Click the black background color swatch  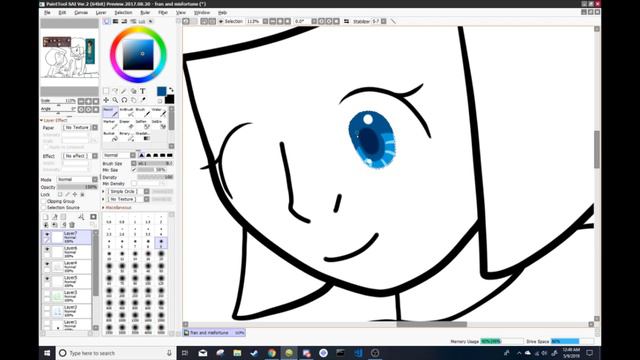(169, 99)
